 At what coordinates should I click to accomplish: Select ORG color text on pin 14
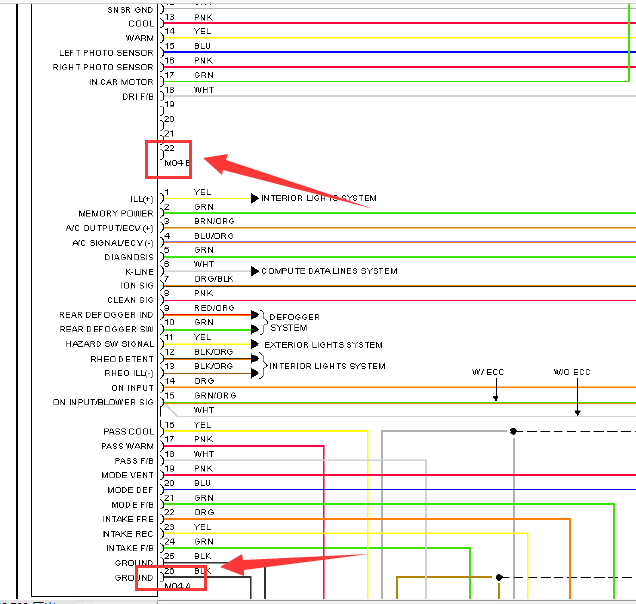(204, 381)
